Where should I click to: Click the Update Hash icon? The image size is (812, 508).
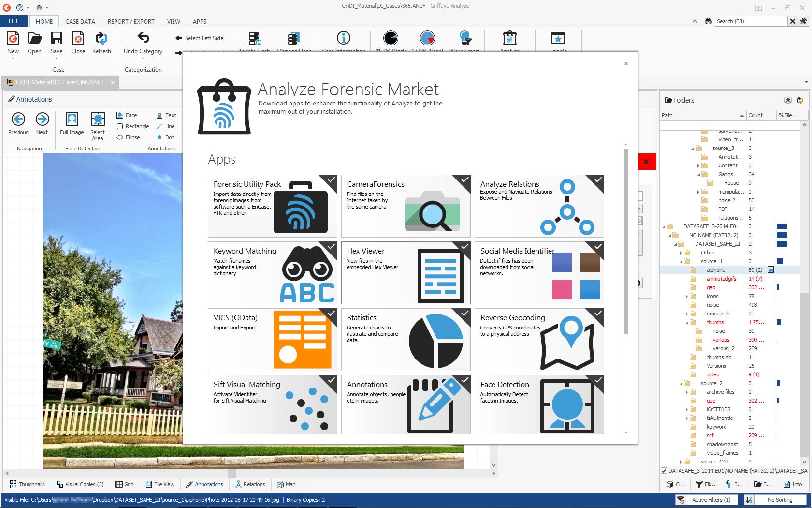click(253, 39)
